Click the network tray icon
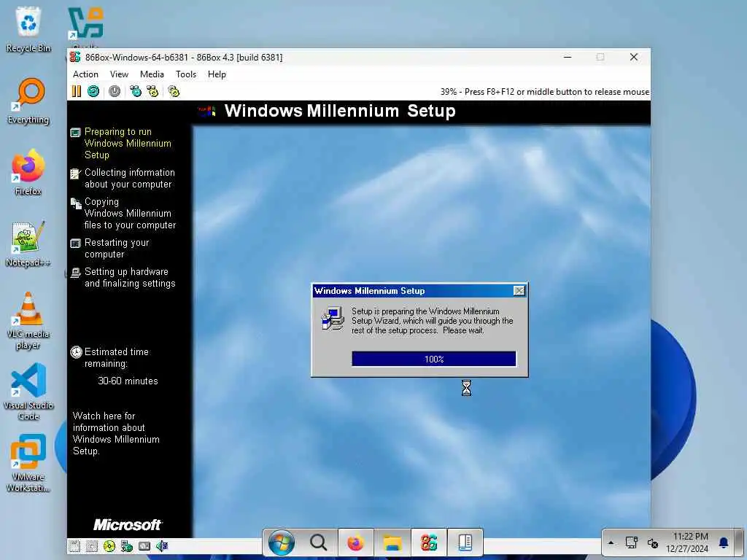Image resolution: width=747 pixels, height=560 pixels. (632, 542)
